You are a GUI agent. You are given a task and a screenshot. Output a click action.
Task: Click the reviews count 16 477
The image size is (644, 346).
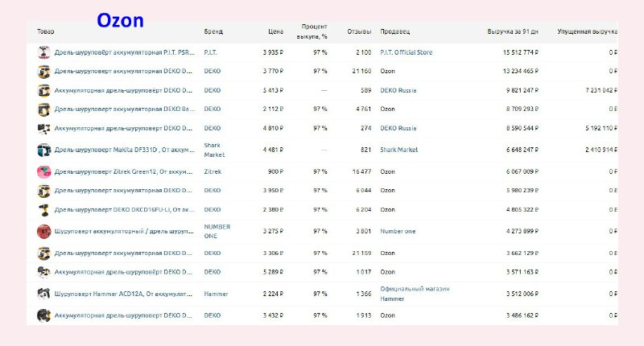(x=361, y=171)
